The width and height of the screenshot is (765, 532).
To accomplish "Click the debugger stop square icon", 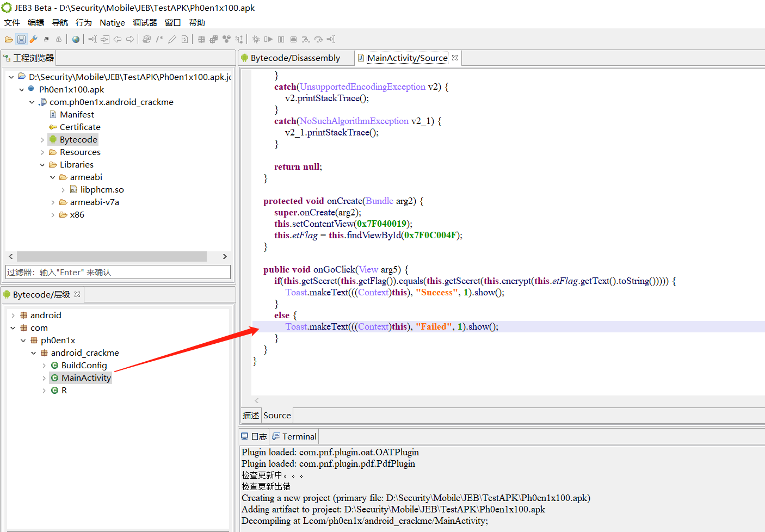I will tap(293, 39).
